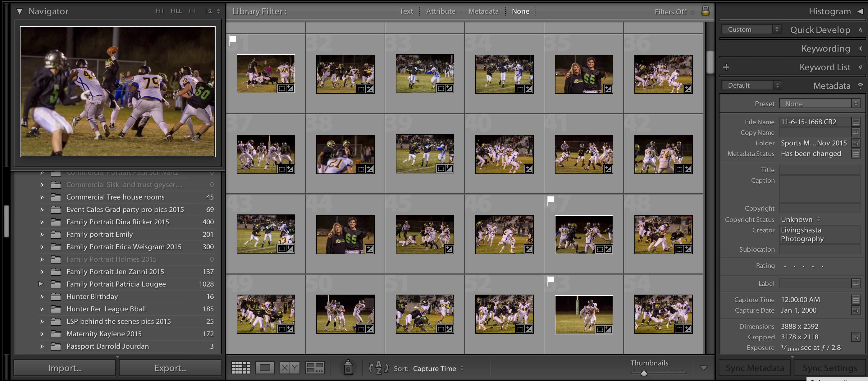The width and height of the screenshot is (868, 381).
Task: Toggle flag on thumbnail 53
Action: point(550,280)
